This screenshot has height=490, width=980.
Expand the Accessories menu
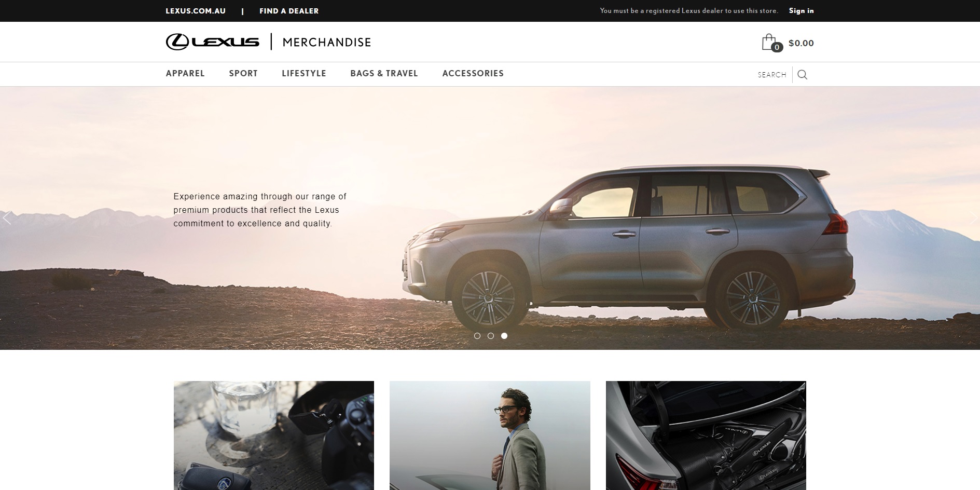point(473,74)
